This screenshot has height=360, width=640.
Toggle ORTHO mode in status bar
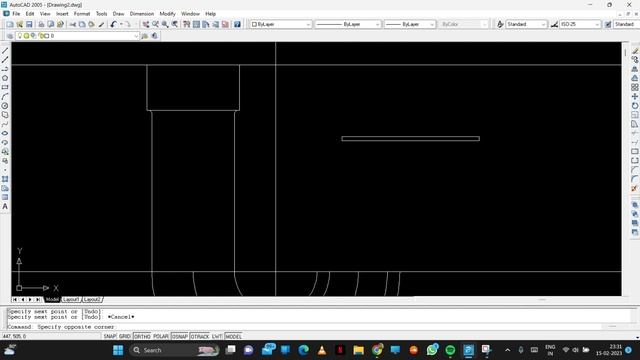point(142,336)
